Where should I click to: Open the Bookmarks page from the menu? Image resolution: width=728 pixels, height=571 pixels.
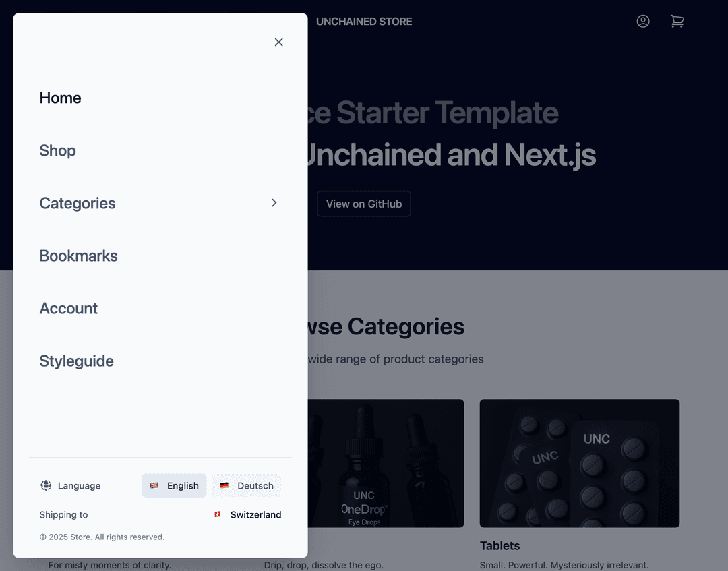(78, 256)
